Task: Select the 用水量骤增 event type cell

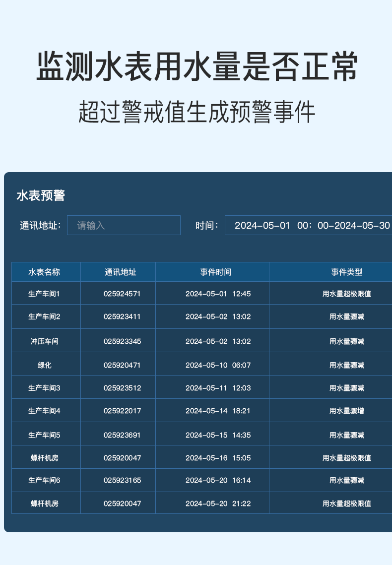Action: (346, 411)
